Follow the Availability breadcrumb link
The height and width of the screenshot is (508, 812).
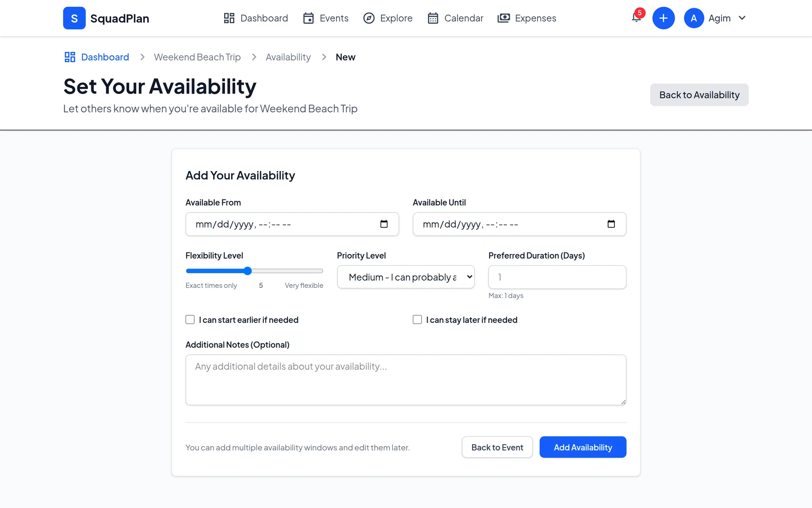pos(288,57)
